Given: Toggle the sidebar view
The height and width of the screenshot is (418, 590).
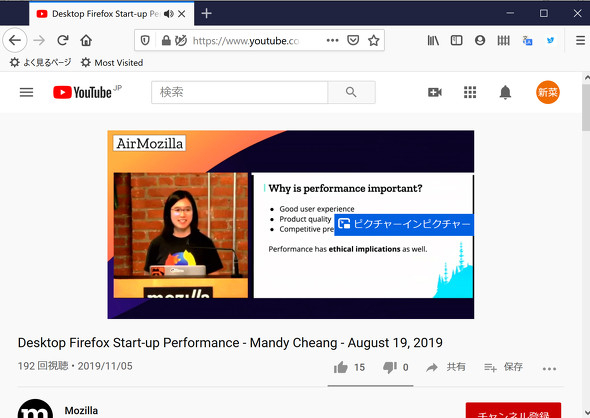Looking at the screenshot, I should [x=456, y=40].
